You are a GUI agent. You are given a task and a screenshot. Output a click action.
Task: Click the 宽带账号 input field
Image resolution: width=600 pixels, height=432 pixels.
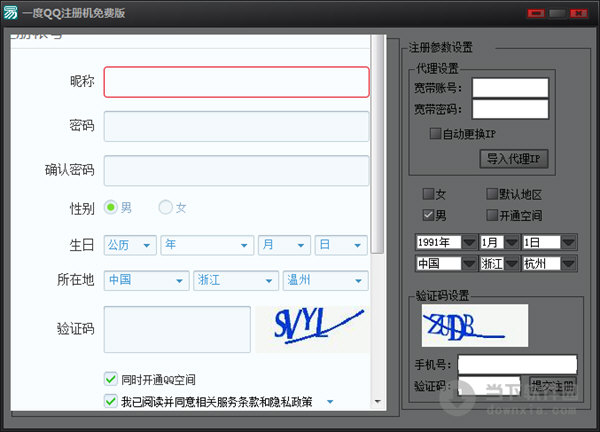coord(510,88)
